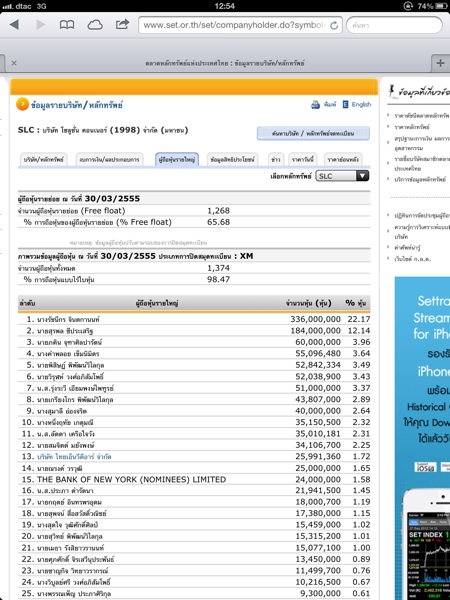Click share count 55,096,480 in row 4
The width and height of the screenshot is (450, 600).
(318, 354)
